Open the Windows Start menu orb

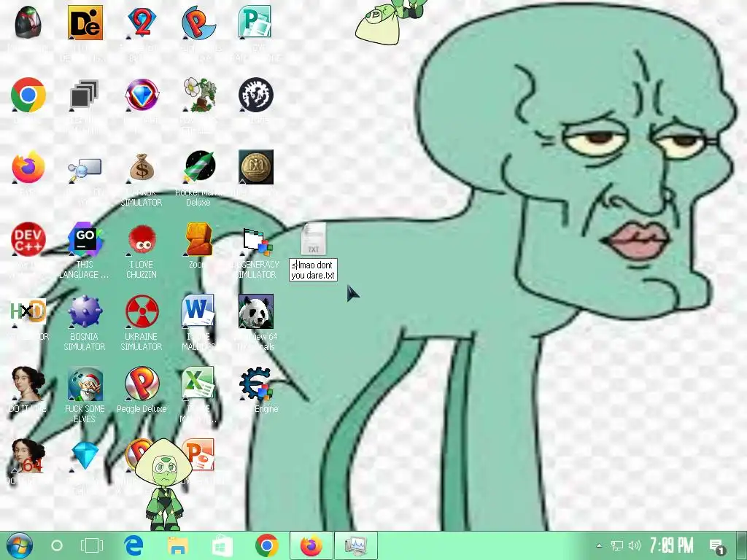[x=19, y=545]
